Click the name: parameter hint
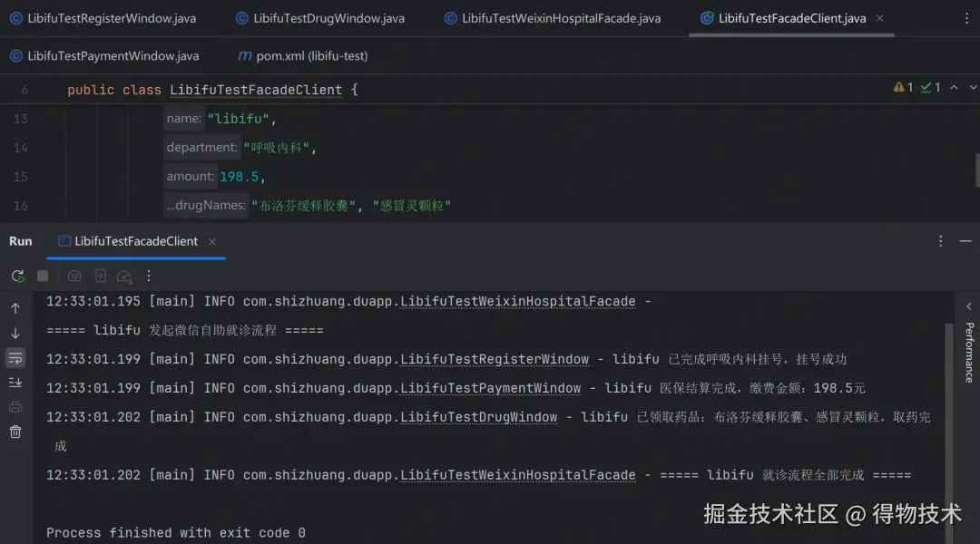 [183, 119]
